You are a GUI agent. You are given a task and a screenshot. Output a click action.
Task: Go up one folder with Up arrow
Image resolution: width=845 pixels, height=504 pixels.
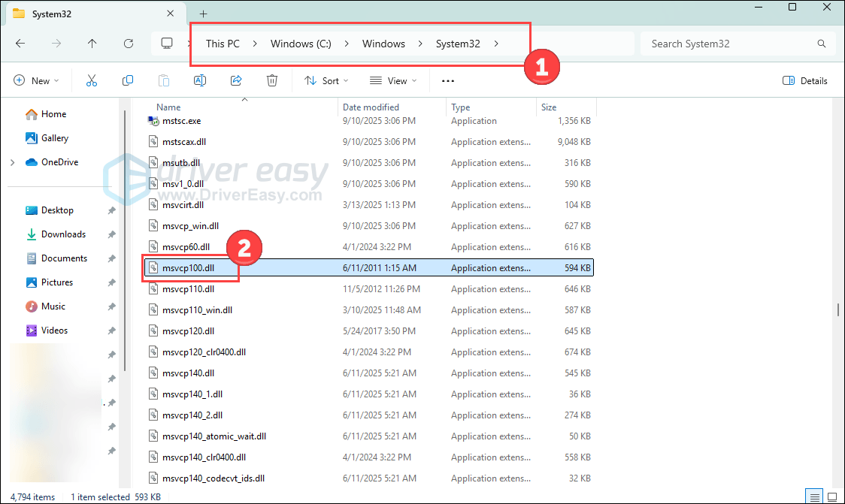pos(92,44)
